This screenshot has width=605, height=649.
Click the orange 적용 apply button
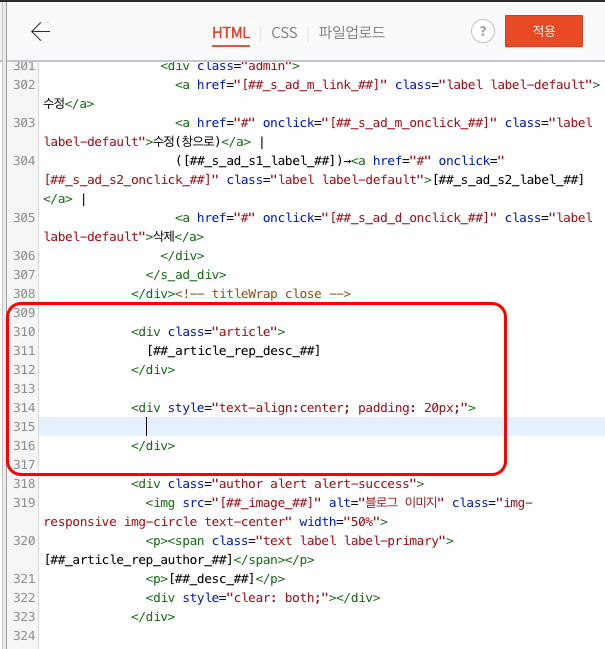[544, 31]
